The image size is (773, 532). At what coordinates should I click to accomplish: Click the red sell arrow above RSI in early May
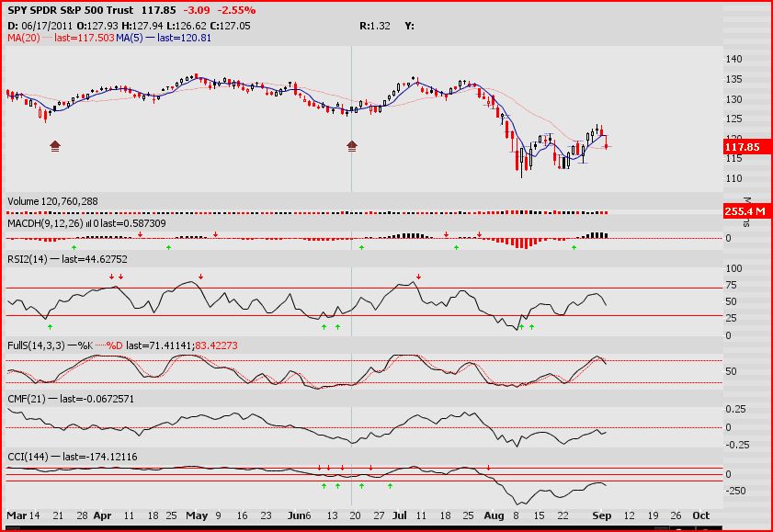(x=201, y=277)
